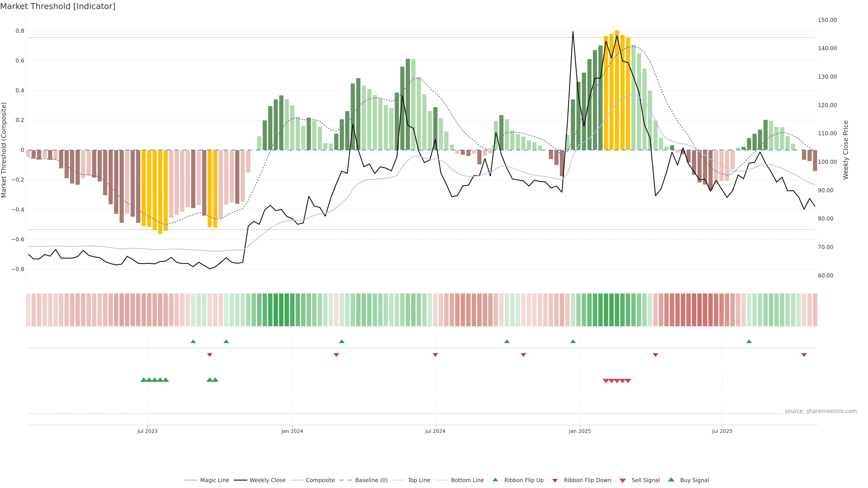Click the Ribbon Flip Up legend triangle
This screenshot has height=488, width=868.
click(495, 480)
